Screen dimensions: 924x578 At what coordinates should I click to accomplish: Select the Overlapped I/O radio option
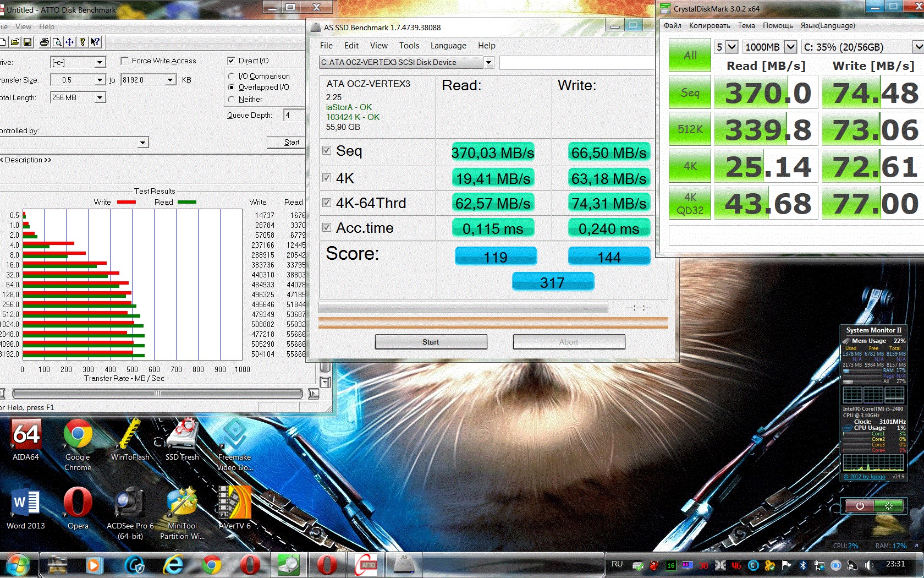coord(231,87)
